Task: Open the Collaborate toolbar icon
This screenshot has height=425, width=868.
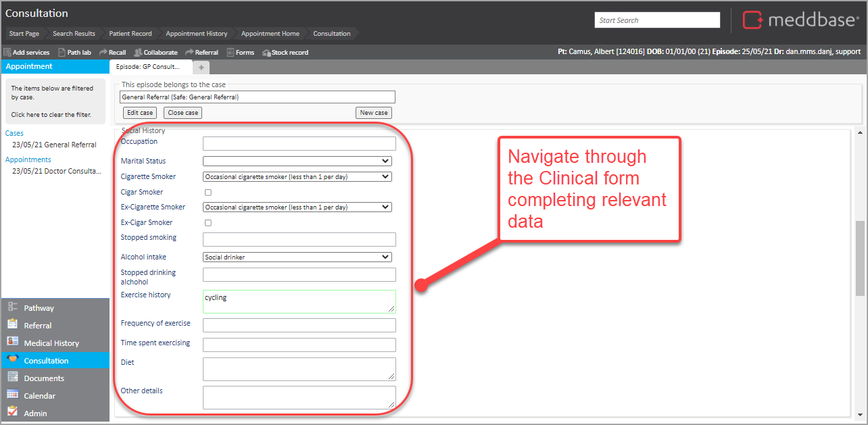Action: pos(138,52)
